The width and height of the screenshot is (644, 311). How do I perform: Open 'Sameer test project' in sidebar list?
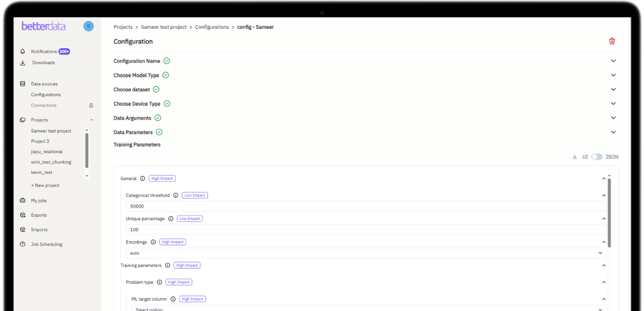pyautogui.click(x=51, y=131)
